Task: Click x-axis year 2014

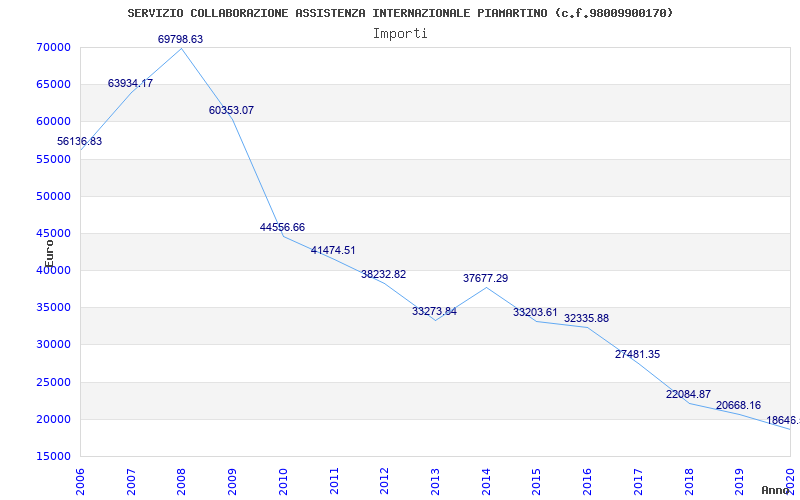Action: click(x=486, y=481)
